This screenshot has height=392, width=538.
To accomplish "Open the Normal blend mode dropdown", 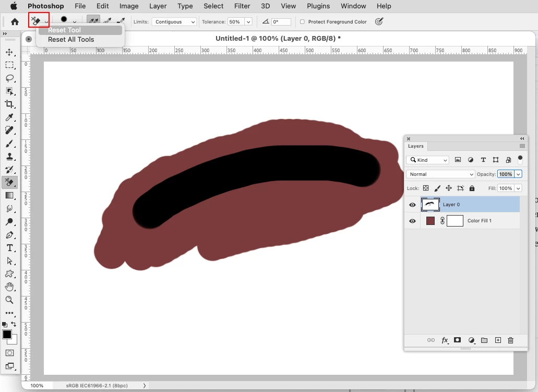I will 440,174.
